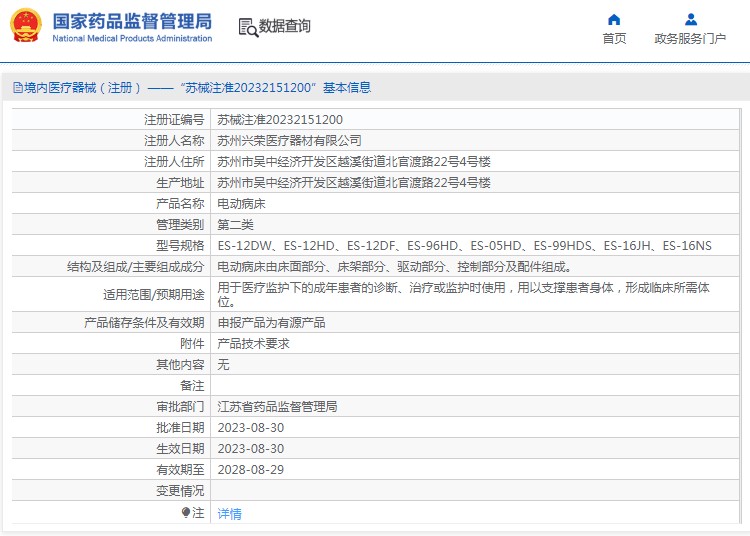Open the 详情 details link
Image resolution: width=750 pixels, height=536 pixels.
pos(230,514)
